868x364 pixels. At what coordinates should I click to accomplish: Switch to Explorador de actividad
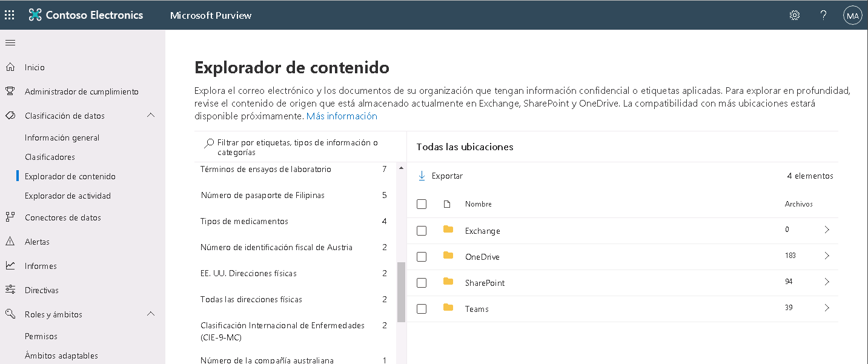tap(67, 196)
